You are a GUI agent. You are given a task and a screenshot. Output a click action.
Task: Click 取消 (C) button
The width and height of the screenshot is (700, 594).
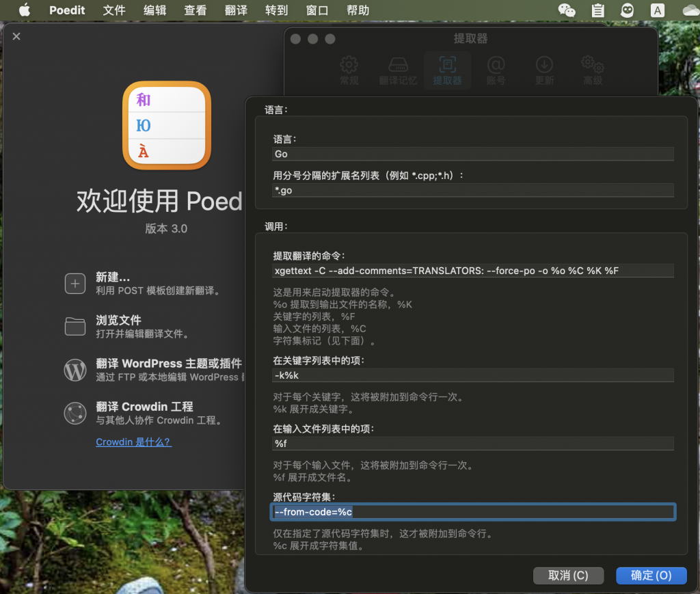568,576
